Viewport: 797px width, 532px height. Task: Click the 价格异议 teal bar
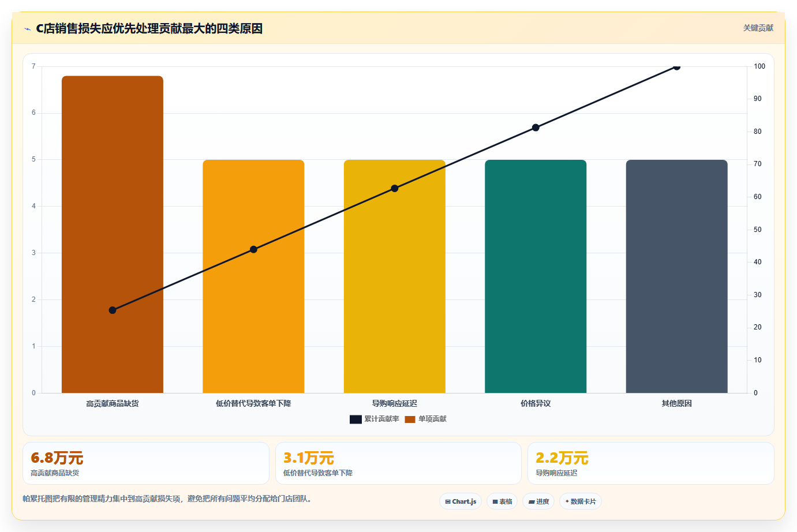pyautogui.click(x=536, y=276)
